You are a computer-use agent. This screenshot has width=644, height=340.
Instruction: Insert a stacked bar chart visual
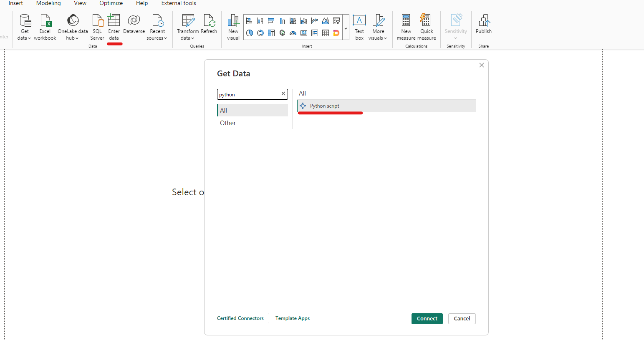[x=250, y=21]
